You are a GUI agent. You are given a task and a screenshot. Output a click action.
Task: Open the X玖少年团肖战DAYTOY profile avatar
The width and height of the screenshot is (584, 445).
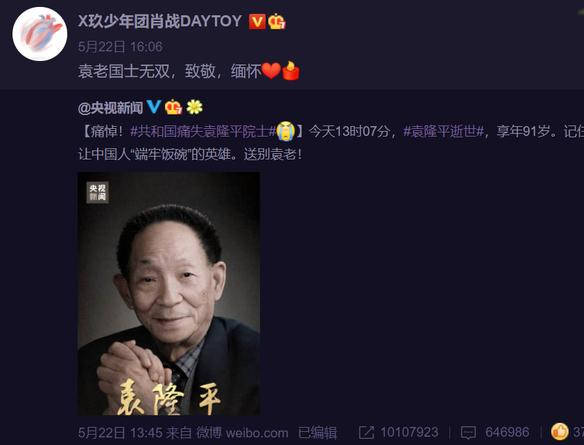[40, 34]
